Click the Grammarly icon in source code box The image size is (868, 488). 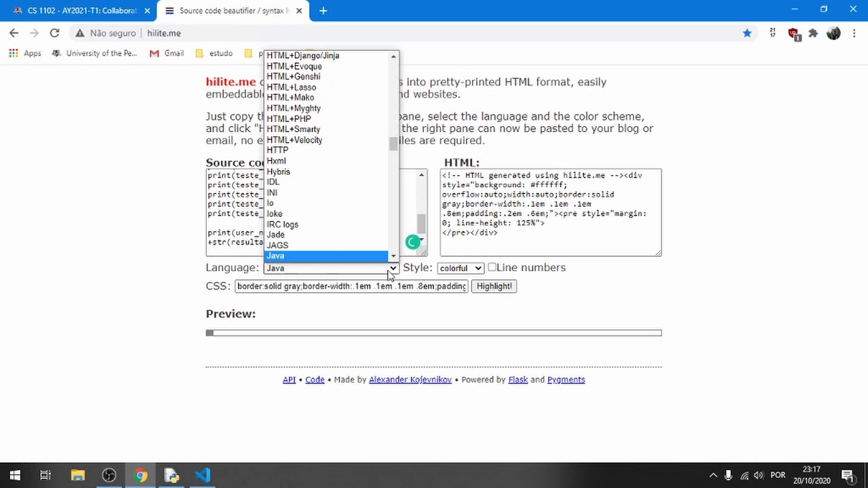(x=412, y=242)
